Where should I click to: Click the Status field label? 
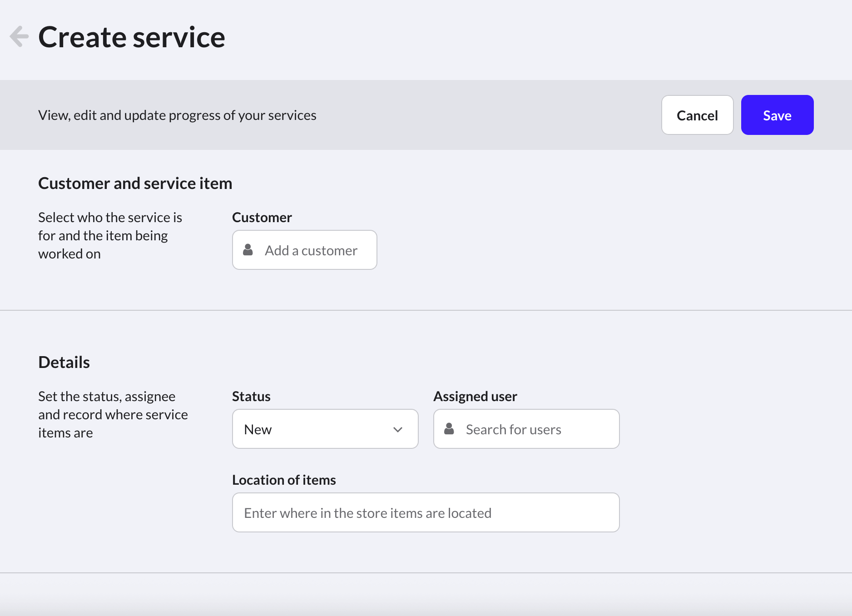click(251, 397)
